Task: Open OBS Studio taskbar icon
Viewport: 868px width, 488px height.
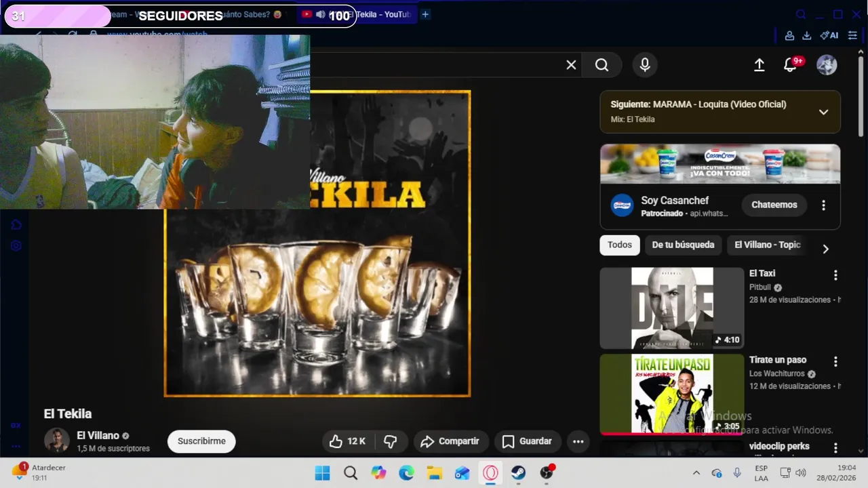Action: 547,473
